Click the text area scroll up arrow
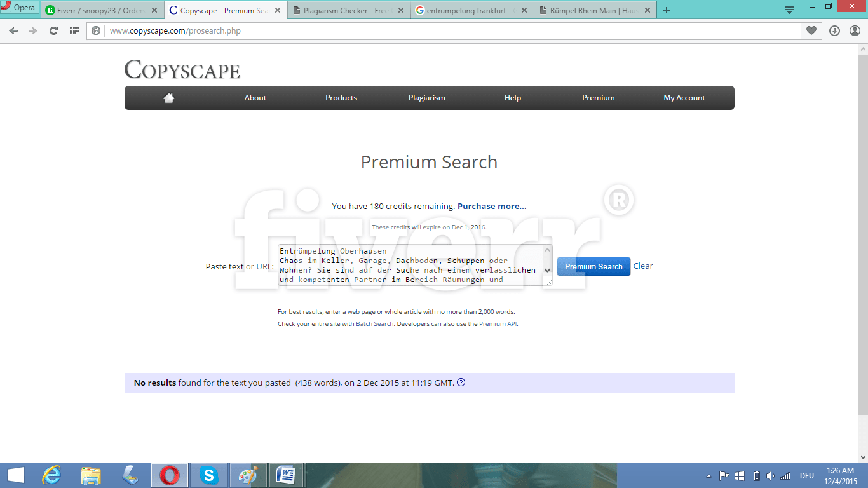 (x=547, y=250)
